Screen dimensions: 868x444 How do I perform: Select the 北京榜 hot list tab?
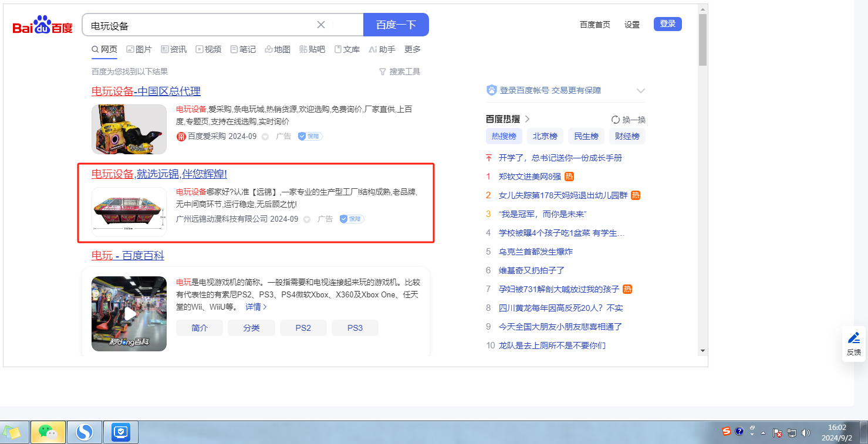pyautogui.click(x=545, y=136)
